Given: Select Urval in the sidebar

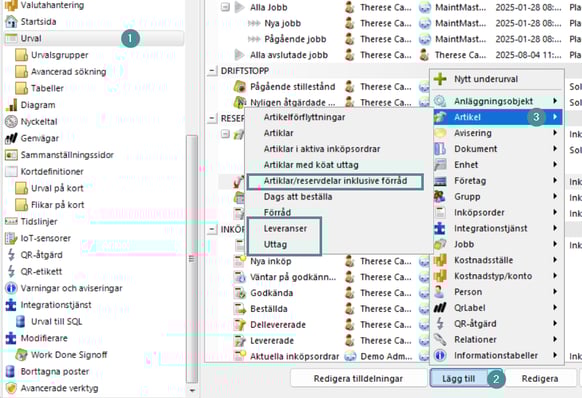Looking at the screenshot, I should tap(94, 38).
